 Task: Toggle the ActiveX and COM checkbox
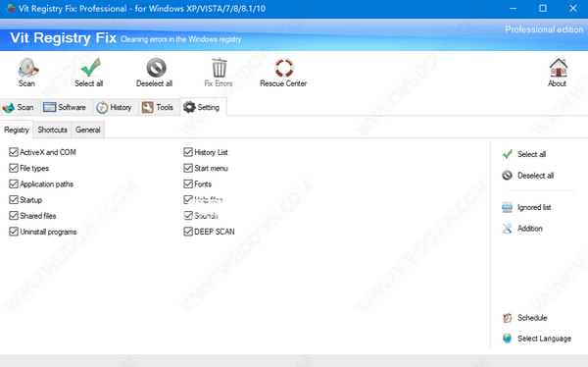click(x=14, y=152)
